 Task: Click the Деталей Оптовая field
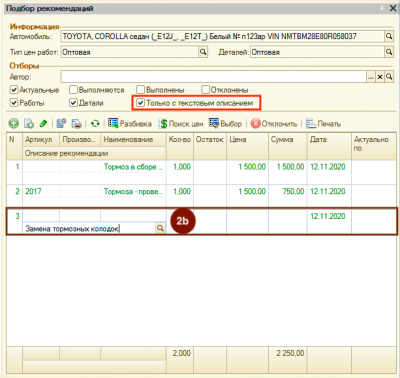pos(317,52)
